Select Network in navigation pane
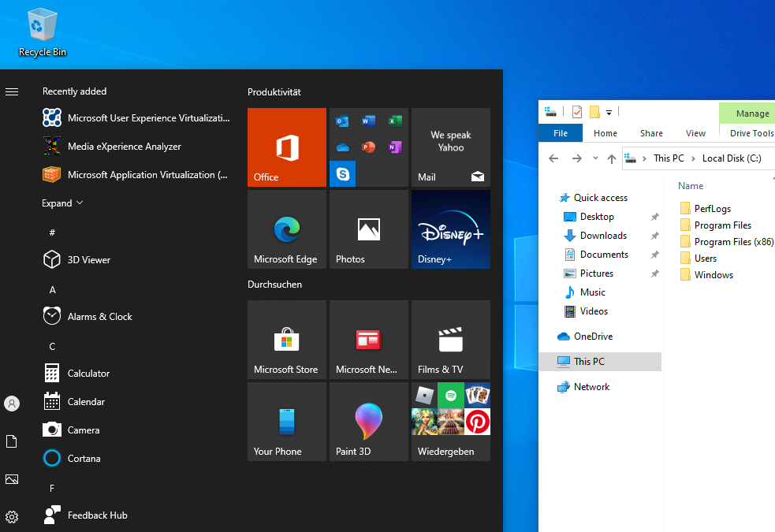This screenshot has width=775, height=532. pyautogui.click(x=591, y=387)
